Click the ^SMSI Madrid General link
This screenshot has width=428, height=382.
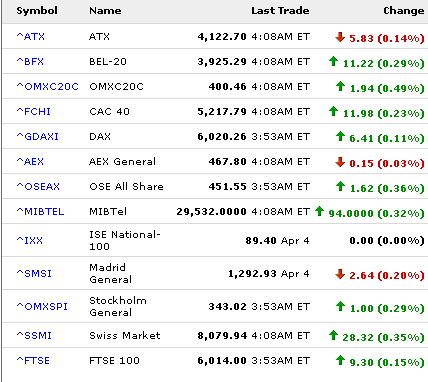(34, 273)
